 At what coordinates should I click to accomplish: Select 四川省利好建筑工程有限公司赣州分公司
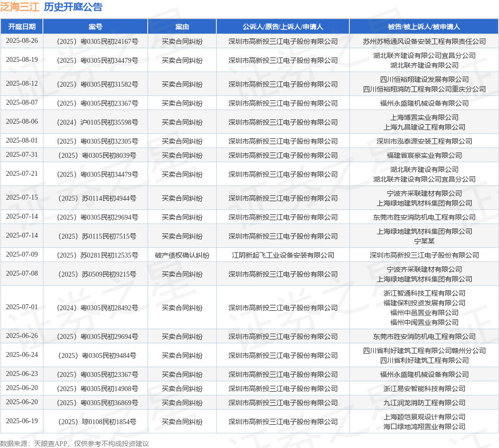[424, 351]
